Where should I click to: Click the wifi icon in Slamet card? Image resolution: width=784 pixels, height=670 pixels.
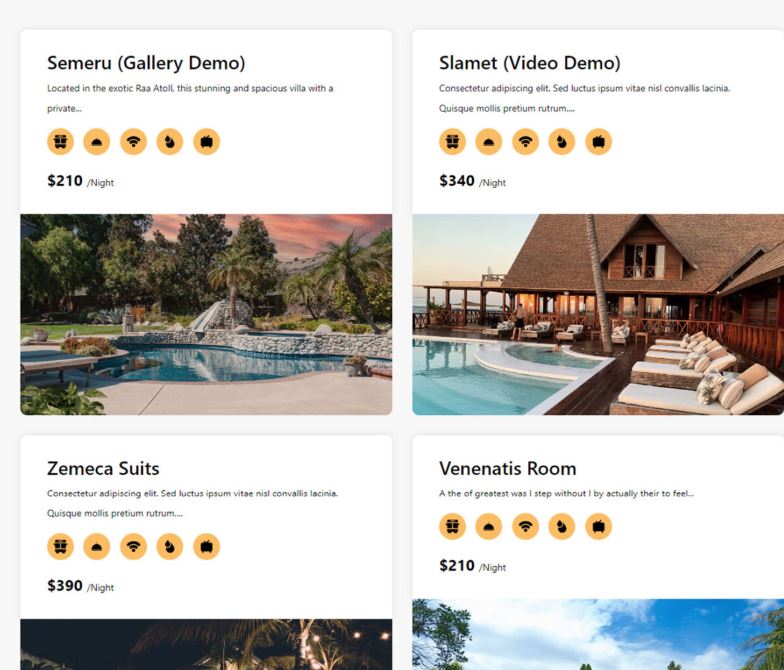pyautogui.click(x=526, y=142)
